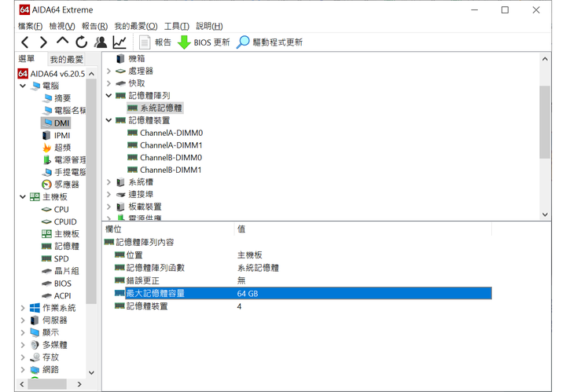Click sidebar horizontal scrollbar right arrow
Viewport: 566px width, 392px height.
79,384
